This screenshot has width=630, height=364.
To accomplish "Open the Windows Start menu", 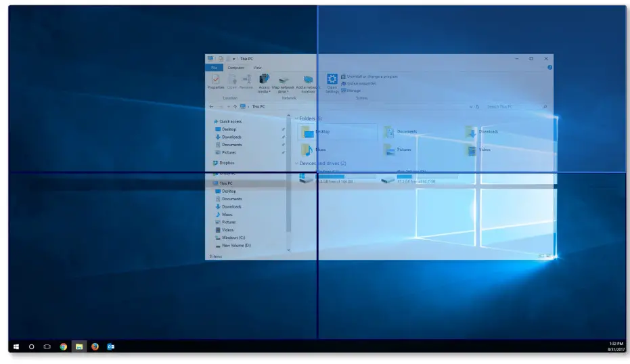I will pyautogui.click(x=16, y=346).
